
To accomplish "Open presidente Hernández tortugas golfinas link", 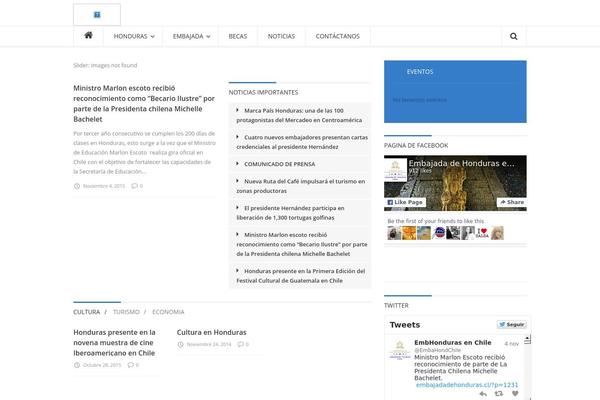I will 290,213.
